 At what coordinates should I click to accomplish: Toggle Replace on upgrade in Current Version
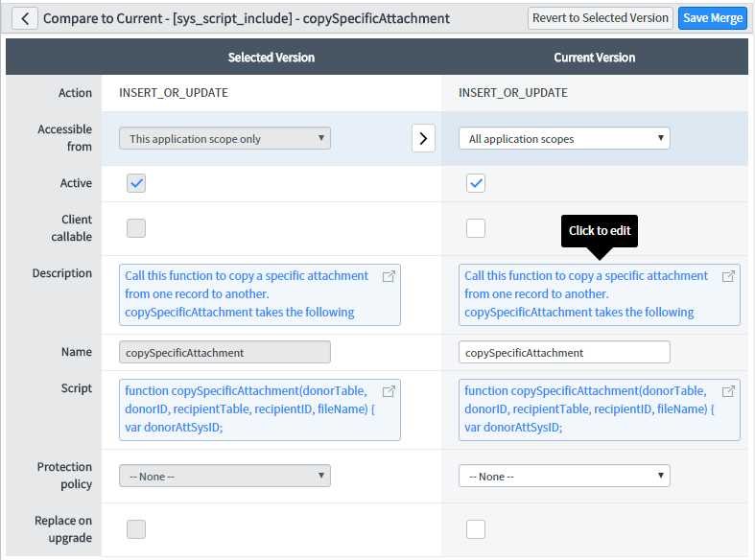pyautogui.click(x=476, y=529)
